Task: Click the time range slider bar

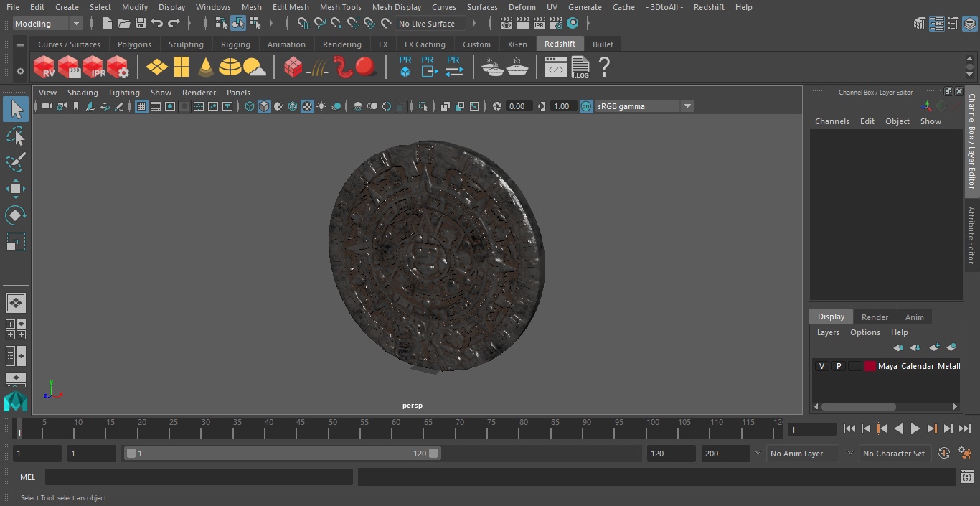Action: tap(283, 454)
